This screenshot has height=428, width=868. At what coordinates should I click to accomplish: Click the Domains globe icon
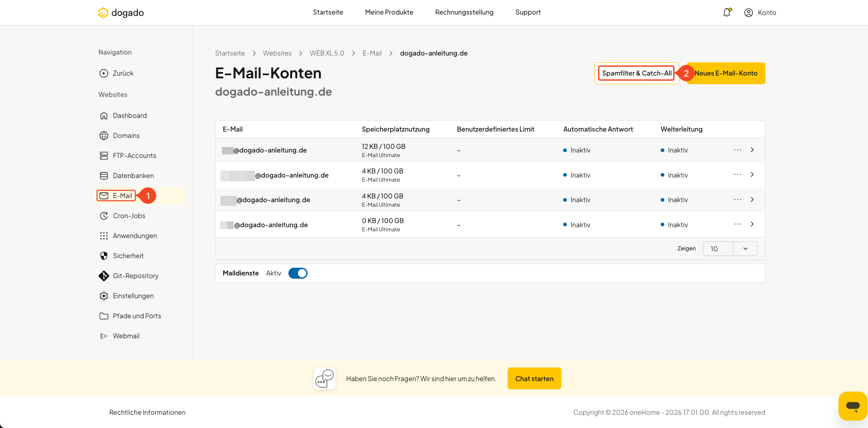(104, 136)
